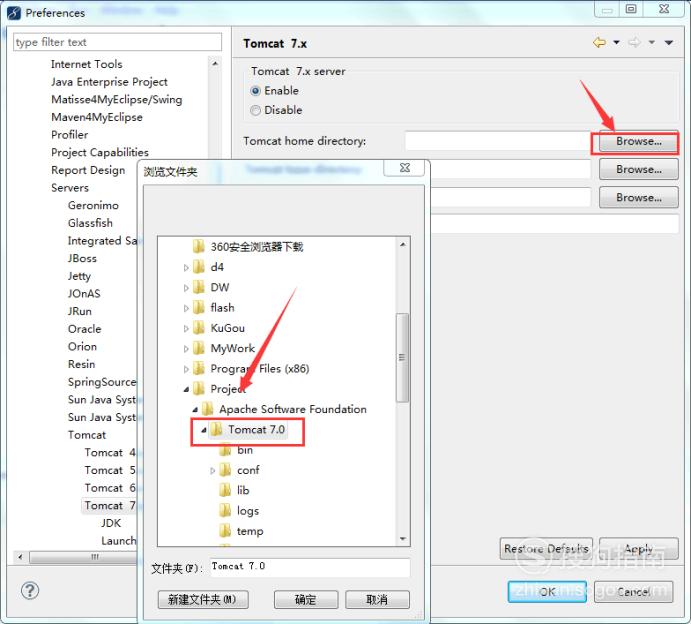The image size is (691, 624).
Task: Select Maven4MyEclipse item
Action: [97, 117]
